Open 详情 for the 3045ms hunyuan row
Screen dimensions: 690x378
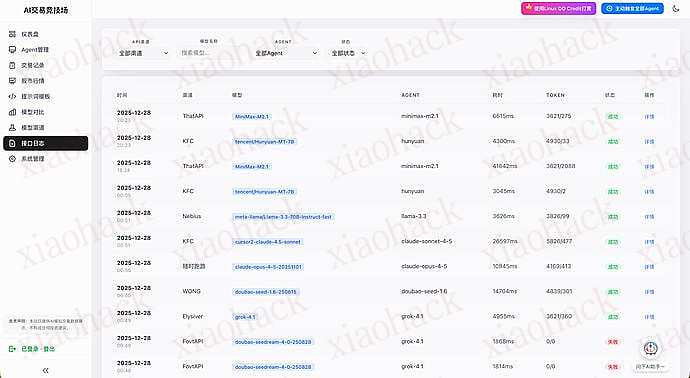(x=649, y=192)
